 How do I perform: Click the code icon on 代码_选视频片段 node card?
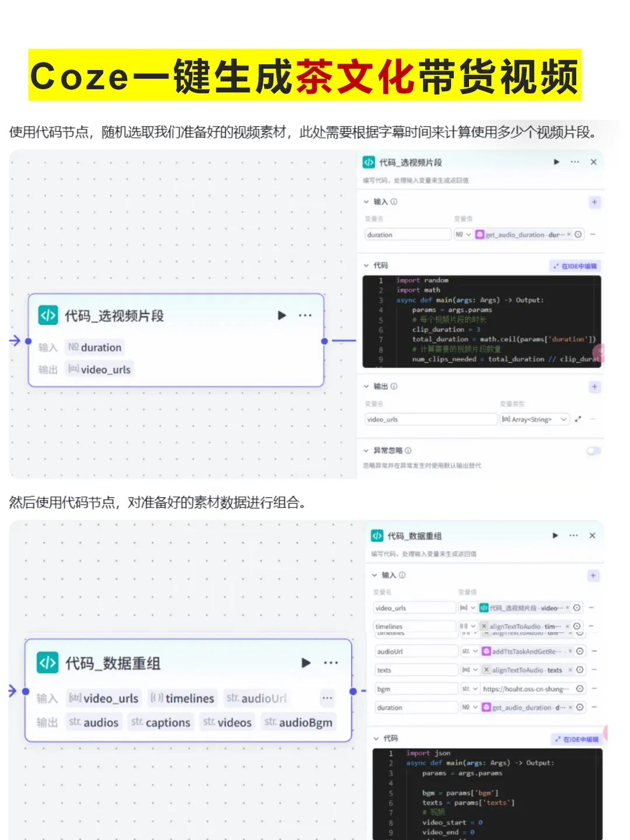[48, 316]
